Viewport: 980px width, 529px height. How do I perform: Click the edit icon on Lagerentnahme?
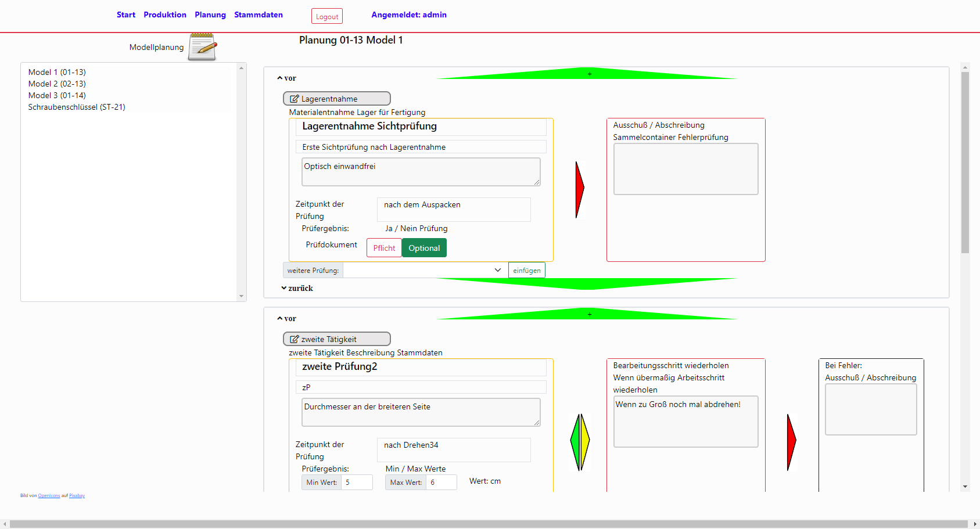(295, 99)
